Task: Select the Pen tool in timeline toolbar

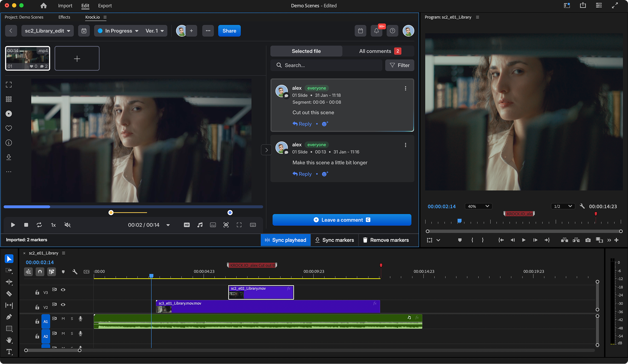Action: [x=9, y=317]
